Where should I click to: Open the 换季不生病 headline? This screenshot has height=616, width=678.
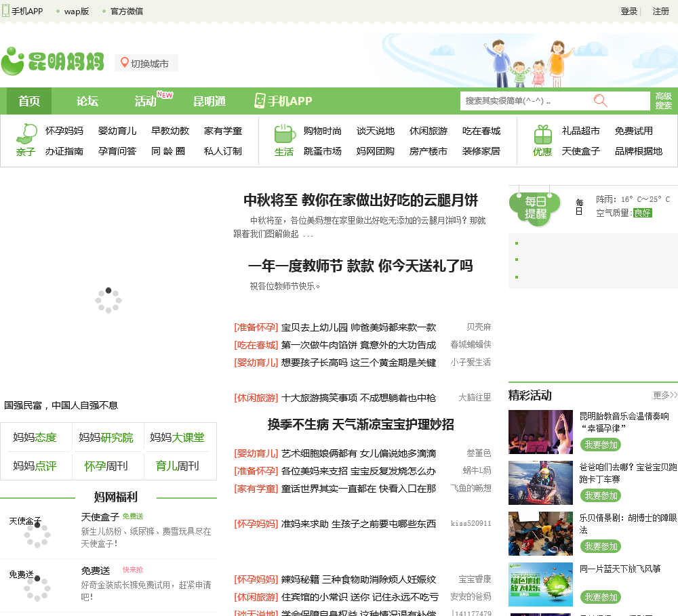361,424
